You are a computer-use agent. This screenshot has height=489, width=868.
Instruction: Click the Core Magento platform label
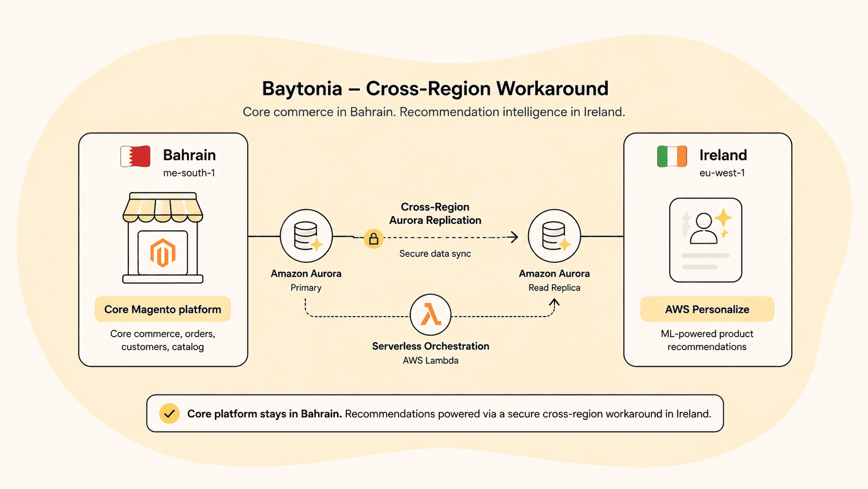[x=162, y=309]
